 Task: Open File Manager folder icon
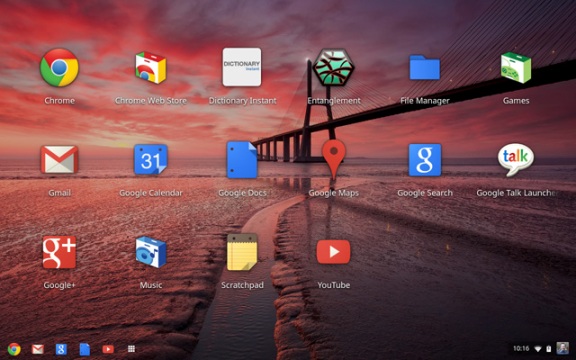[425, 67]
